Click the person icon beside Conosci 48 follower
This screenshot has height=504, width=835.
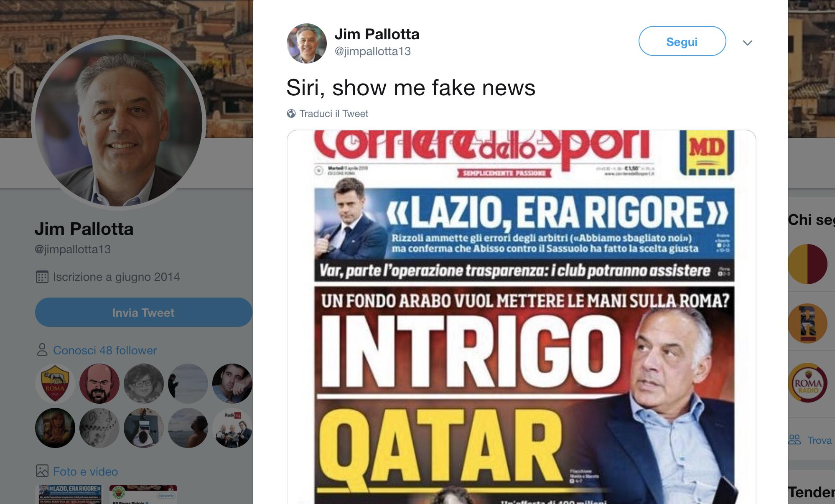(x=42, y=350)
